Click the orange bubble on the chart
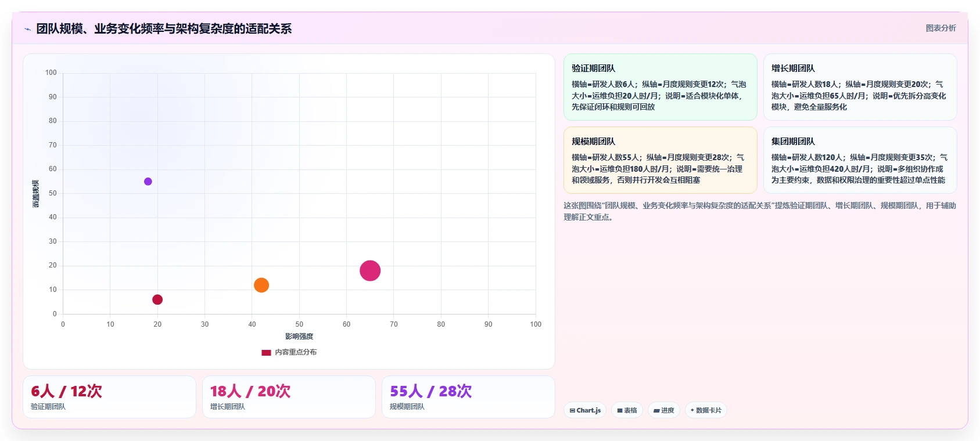The width and height of the screenshot is (980, 441). 261,285
